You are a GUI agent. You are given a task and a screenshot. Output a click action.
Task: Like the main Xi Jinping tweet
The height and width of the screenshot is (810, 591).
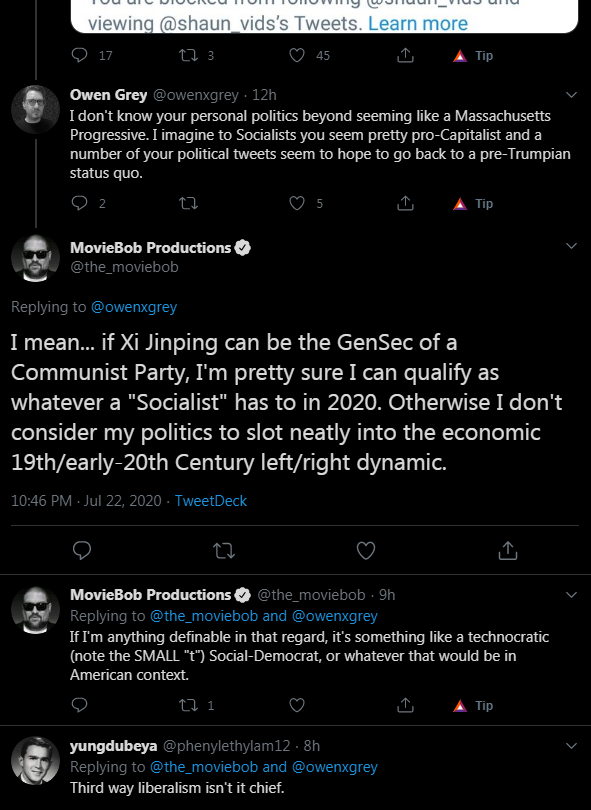click(366, 551)
